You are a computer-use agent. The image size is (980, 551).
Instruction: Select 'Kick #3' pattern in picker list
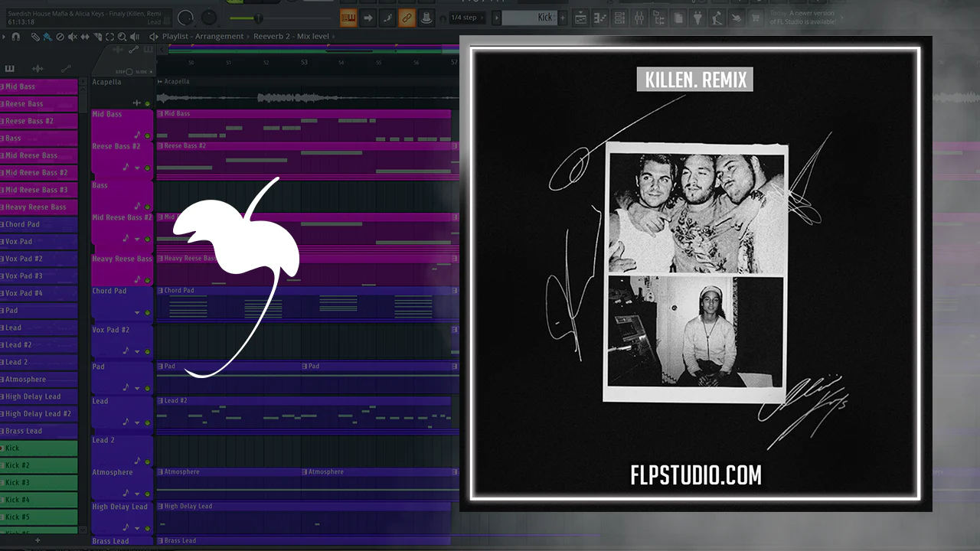tap(39, 482)
